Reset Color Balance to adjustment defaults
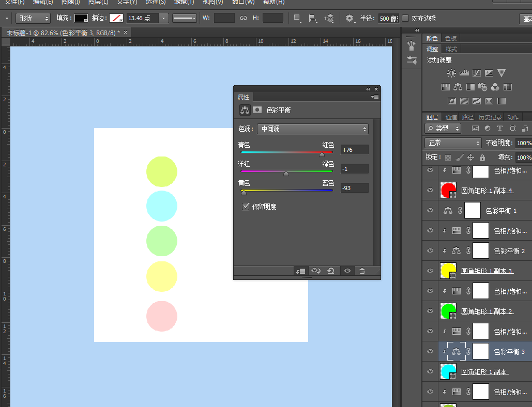Screen dimensions: 532x407 (331, 271)
